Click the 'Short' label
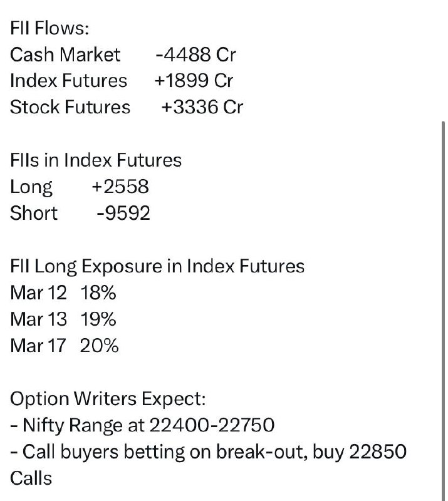The height and width of the screenshot is (501, 448). click(x=34, y=213)
